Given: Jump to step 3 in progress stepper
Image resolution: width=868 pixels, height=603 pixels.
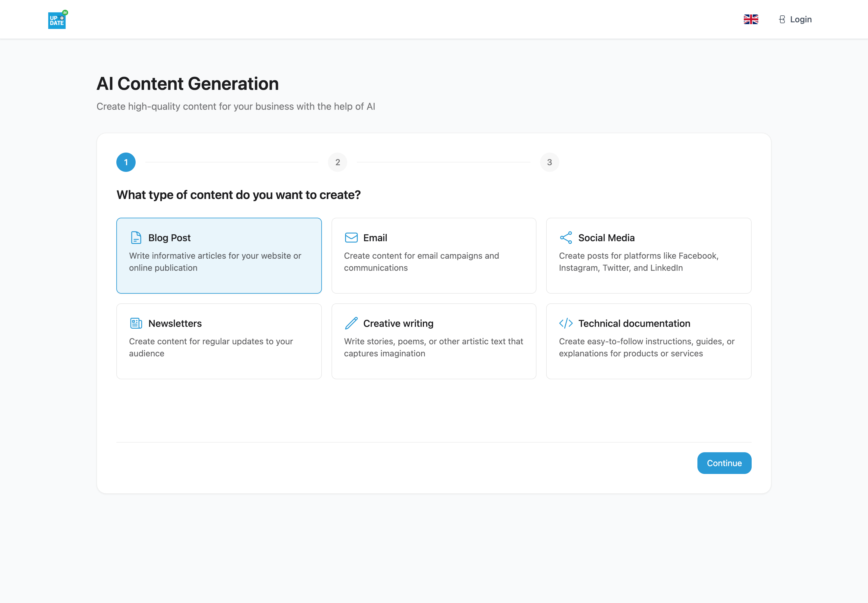Looking at the screenshot, I should tap(549, 162).
